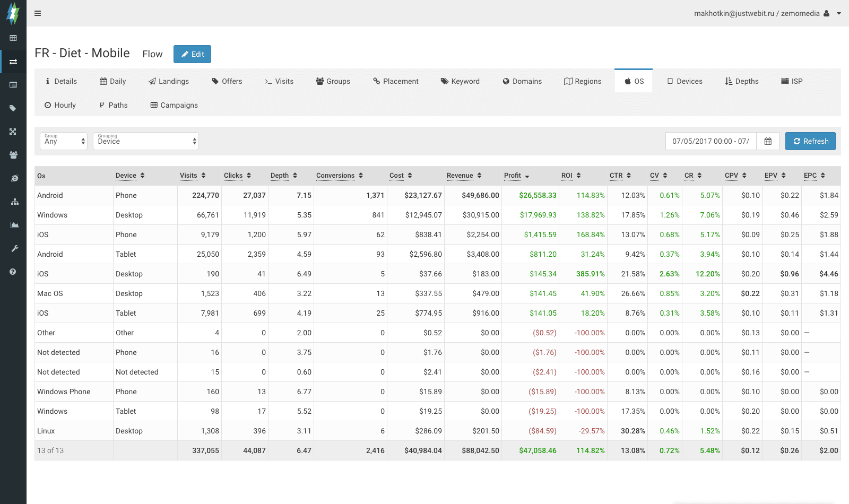Click the ($84.59) Linux profit value
The width and height of the screenshot is (849, 504).
[542, 431]
